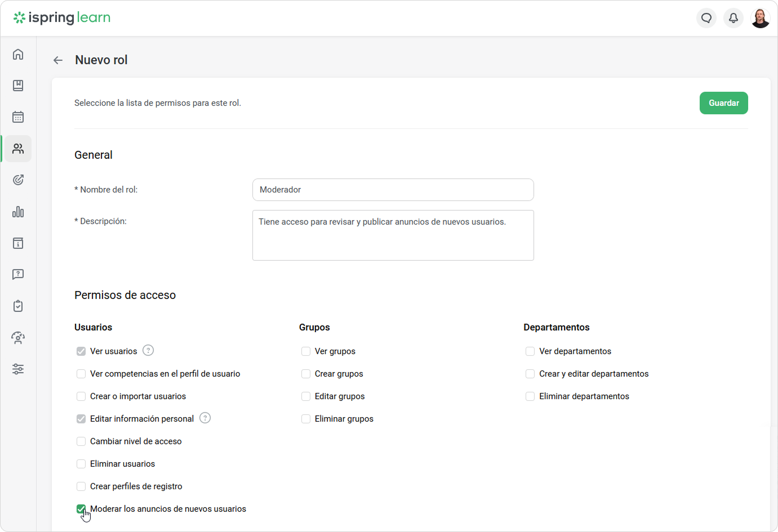Click help icon beside Editar información personal
This screenshot has height=532, width=778.
click(205, 418)
